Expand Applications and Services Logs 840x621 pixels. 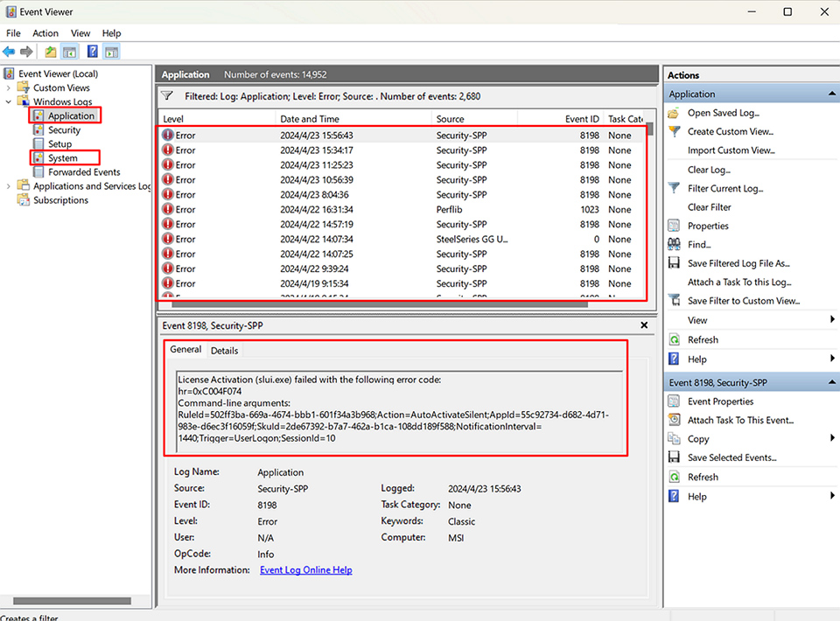pos(9,185)
